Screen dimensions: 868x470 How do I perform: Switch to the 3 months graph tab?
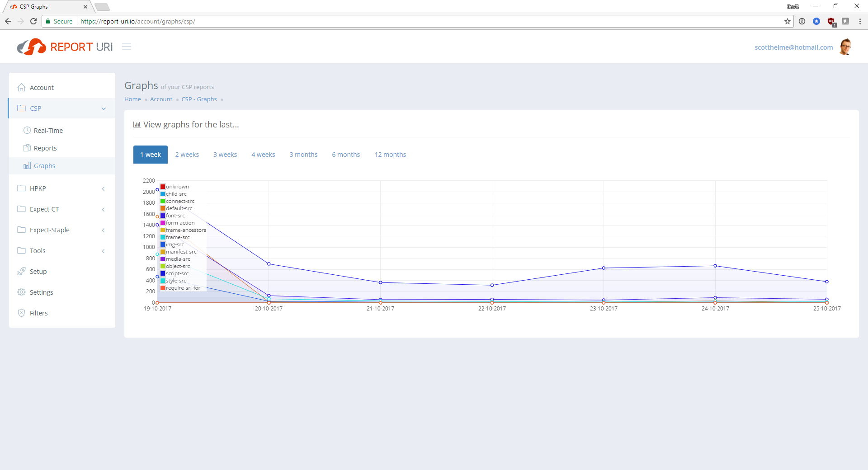tap(303, 154)
